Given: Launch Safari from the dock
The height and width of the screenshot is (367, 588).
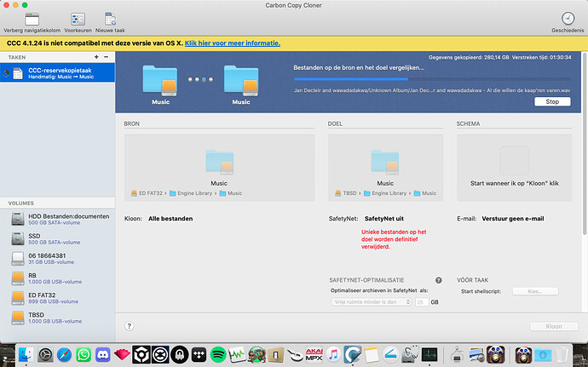Looking at the screenshot, I should (x=65, y=354).
